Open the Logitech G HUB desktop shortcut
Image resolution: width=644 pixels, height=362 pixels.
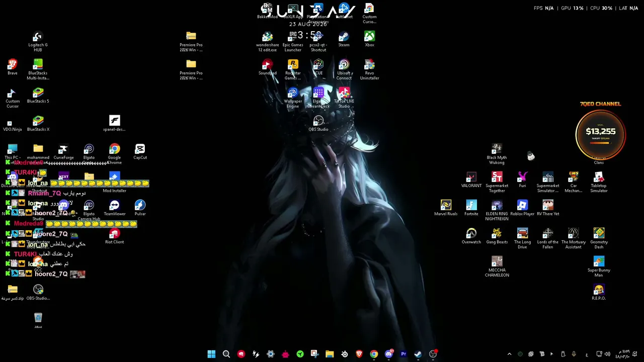(38, 42)
